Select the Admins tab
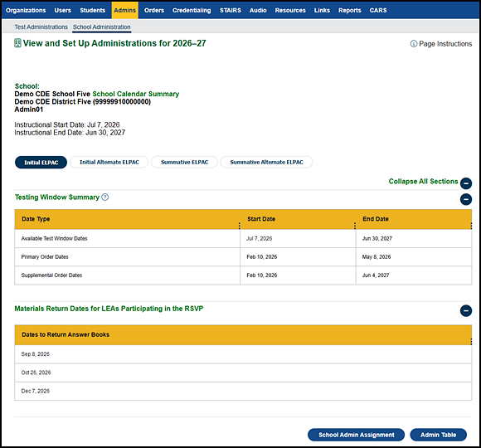 pos(125,11)
